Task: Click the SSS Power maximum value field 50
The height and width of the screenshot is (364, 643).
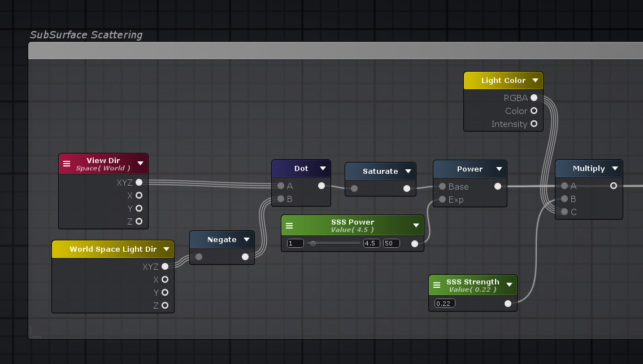Action: coord(391,243)
